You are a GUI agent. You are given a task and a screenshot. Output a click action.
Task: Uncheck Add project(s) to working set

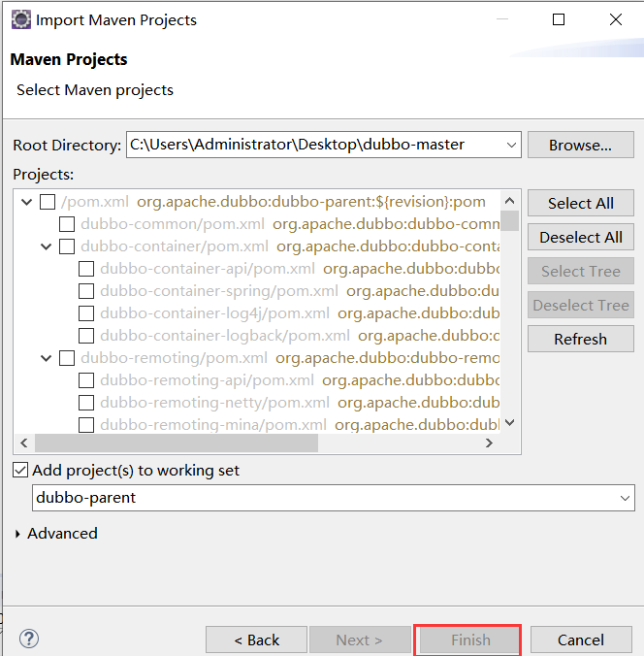[x=20, y=470]
